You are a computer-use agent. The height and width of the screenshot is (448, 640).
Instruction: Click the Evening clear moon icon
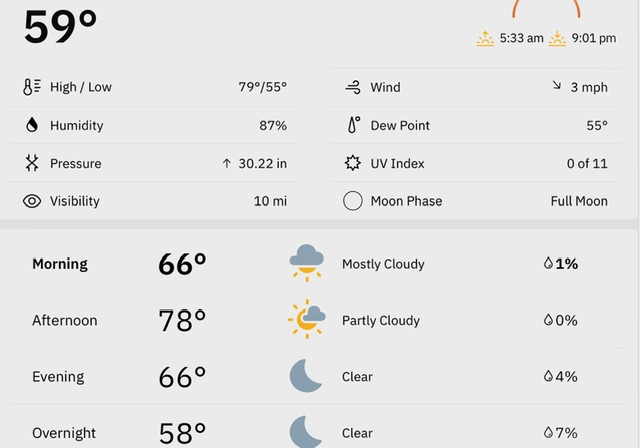click(305, 376)
